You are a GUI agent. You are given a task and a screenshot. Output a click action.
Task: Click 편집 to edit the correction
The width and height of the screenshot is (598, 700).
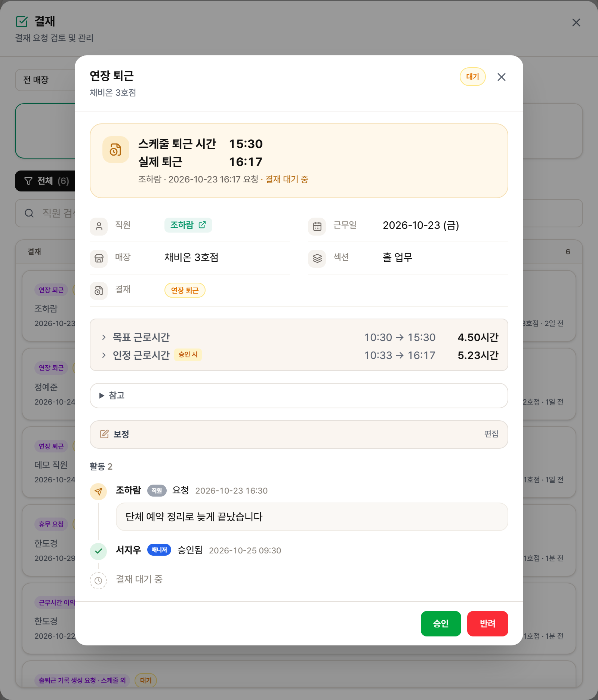click(491, 434)
